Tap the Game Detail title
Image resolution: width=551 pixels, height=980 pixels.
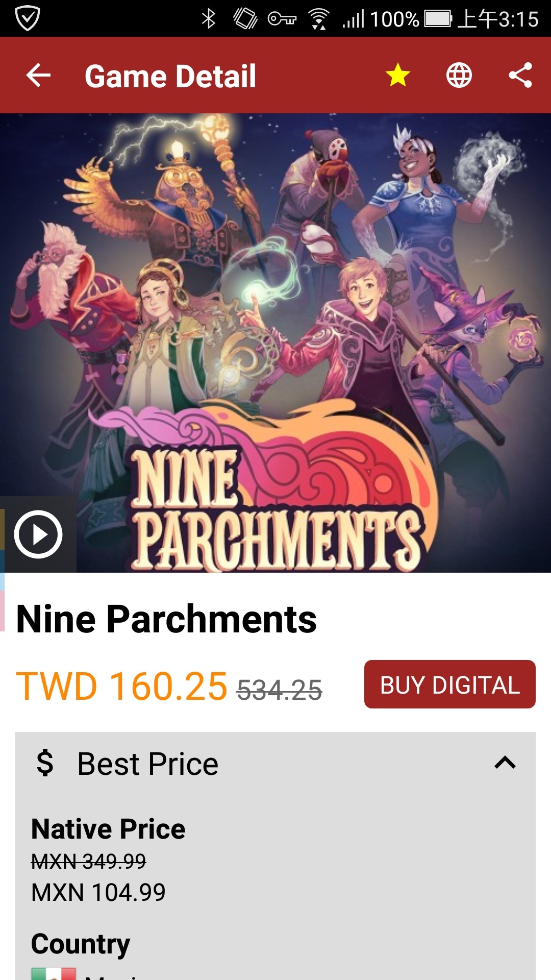point(170,76)
